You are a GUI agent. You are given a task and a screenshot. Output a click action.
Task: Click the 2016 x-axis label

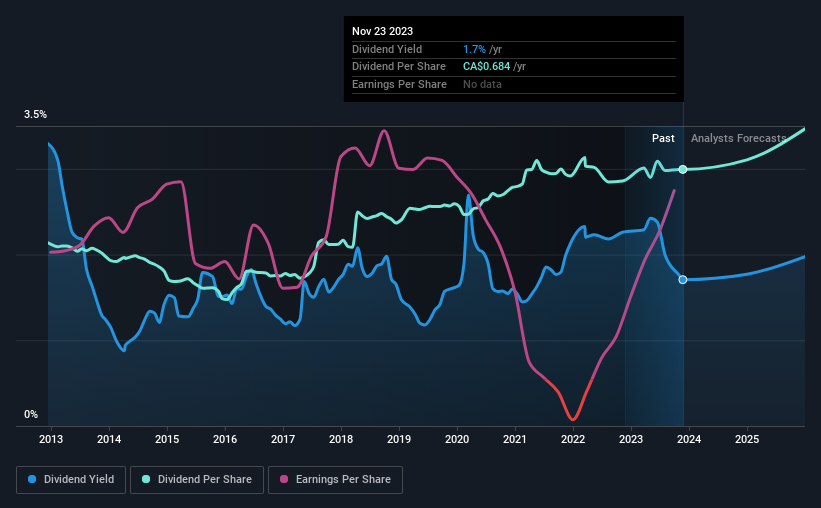click(225, 439)
